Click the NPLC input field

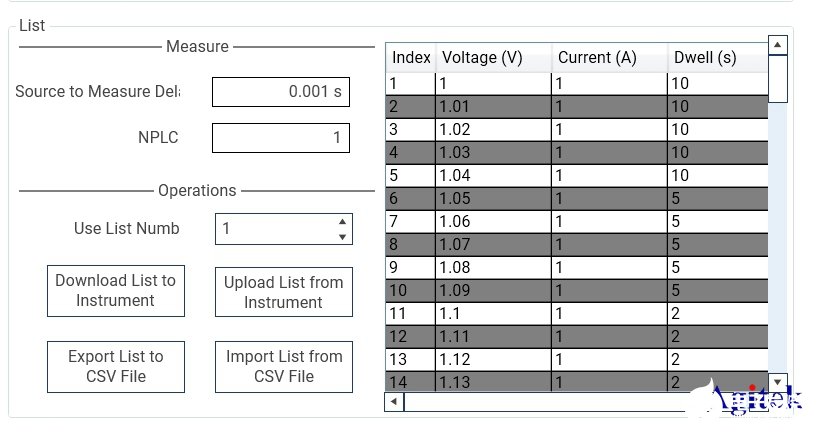point(281,138)
